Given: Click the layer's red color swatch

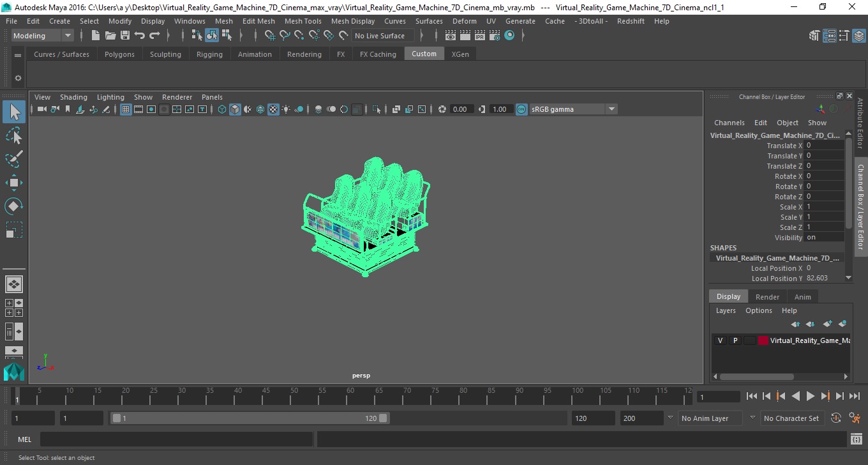Looking at the screenshot, I should [763, 340].
